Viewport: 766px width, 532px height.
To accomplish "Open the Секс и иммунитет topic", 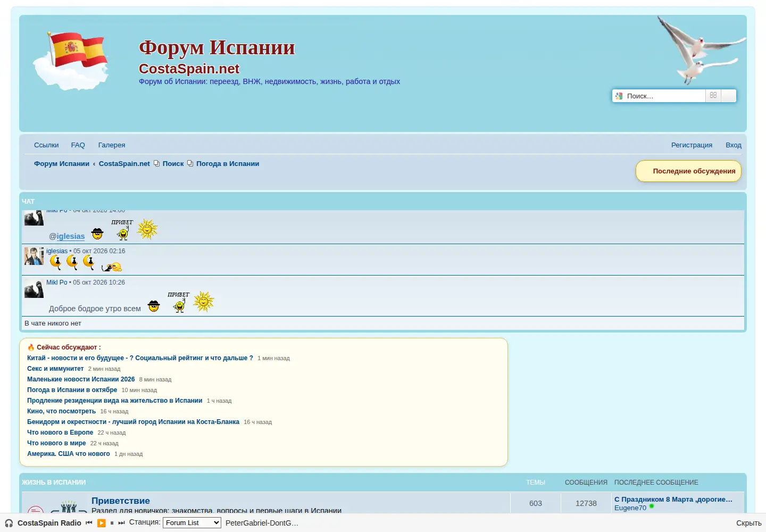I will coord(55,369).
